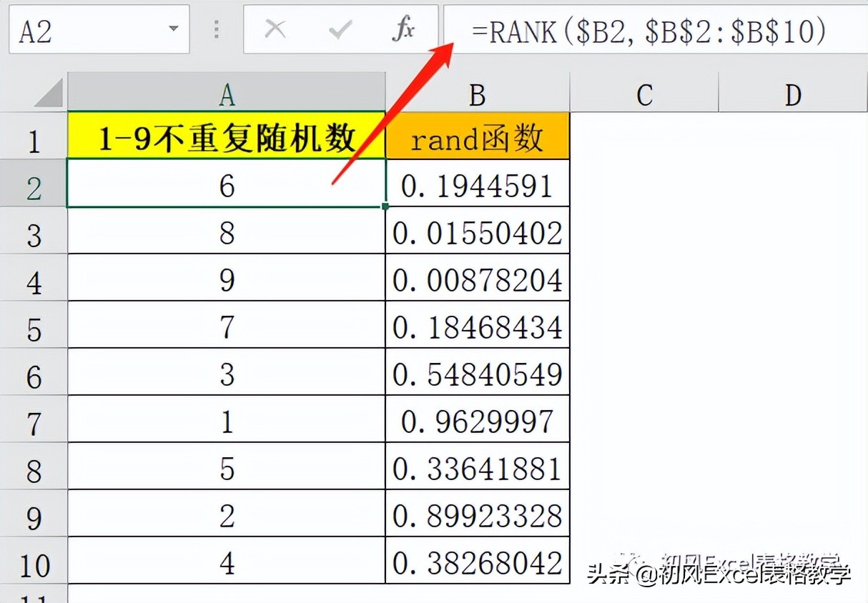
Task: Select column A header
Action: pyautogui.click(x=226, y=91)
